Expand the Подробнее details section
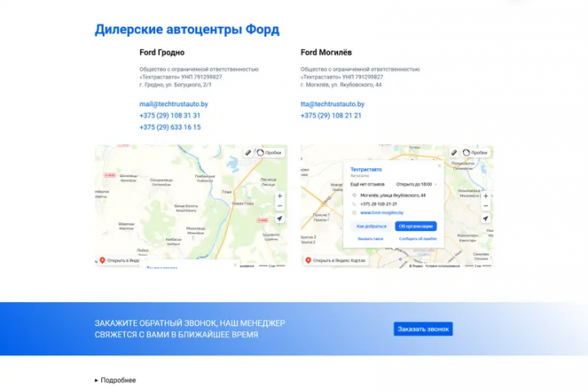Screen dimensions: 588x392 (115, 380)
